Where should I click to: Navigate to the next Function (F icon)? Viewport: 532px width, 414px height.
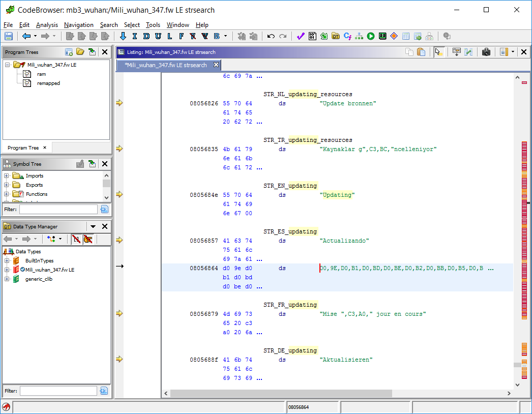tap(181, 36)
